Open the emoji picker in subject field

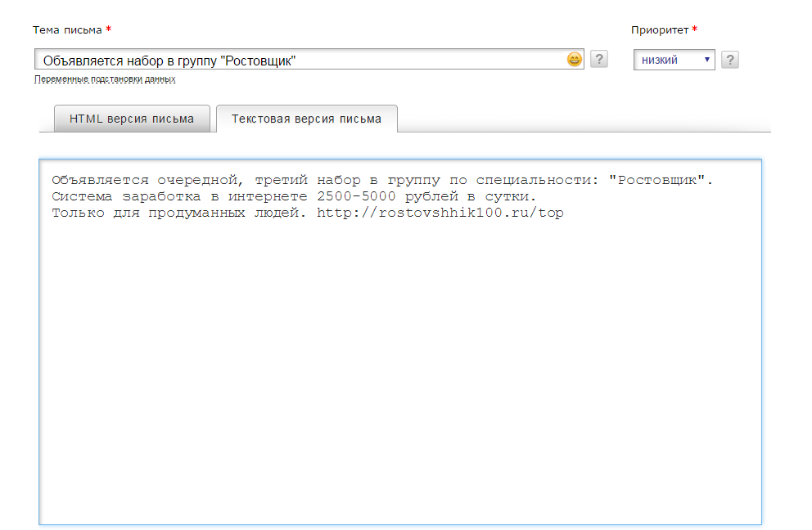coord(575,60)
